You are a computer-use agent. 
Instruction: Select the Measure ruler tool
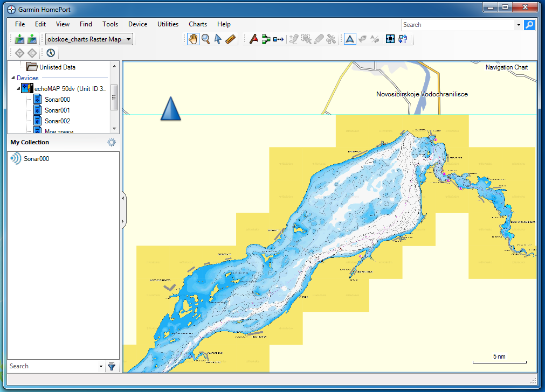point(230,39)
